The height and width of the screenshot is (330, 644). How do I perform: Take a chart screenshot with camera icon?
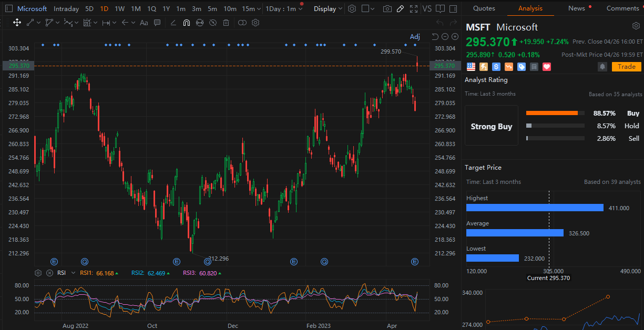tap(387, 9)
